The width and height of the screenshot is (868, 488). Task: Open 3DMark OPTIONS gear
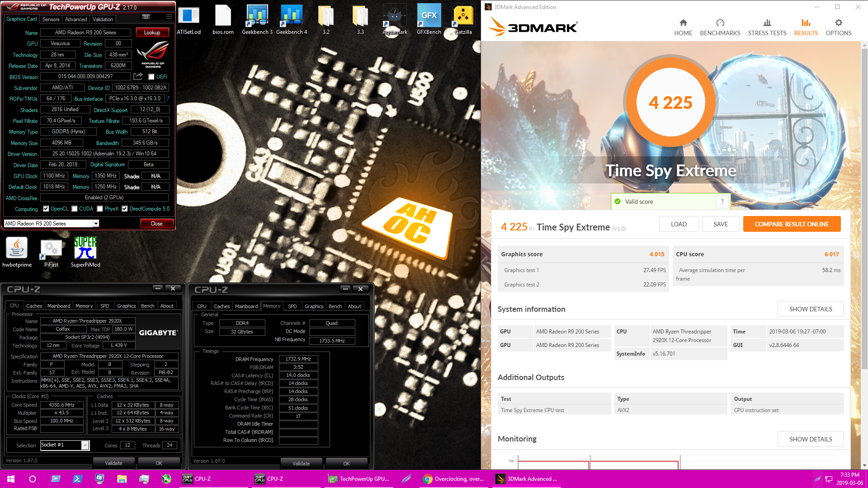pos(839,28)
